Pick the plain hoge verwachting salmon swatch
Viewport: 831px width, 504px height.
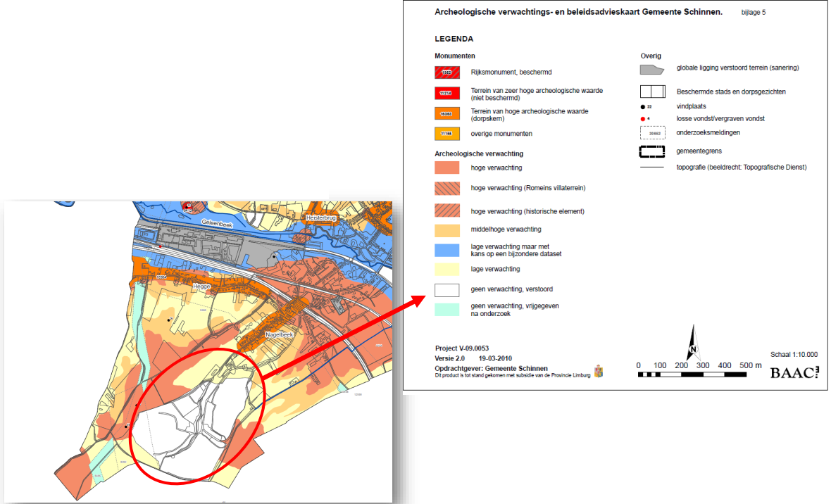pos(447,168)
